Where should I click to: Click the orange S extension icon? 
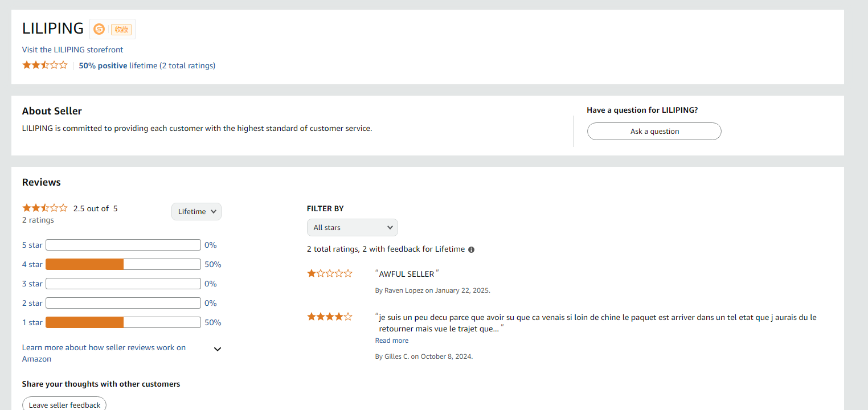[x=99, y=29]
